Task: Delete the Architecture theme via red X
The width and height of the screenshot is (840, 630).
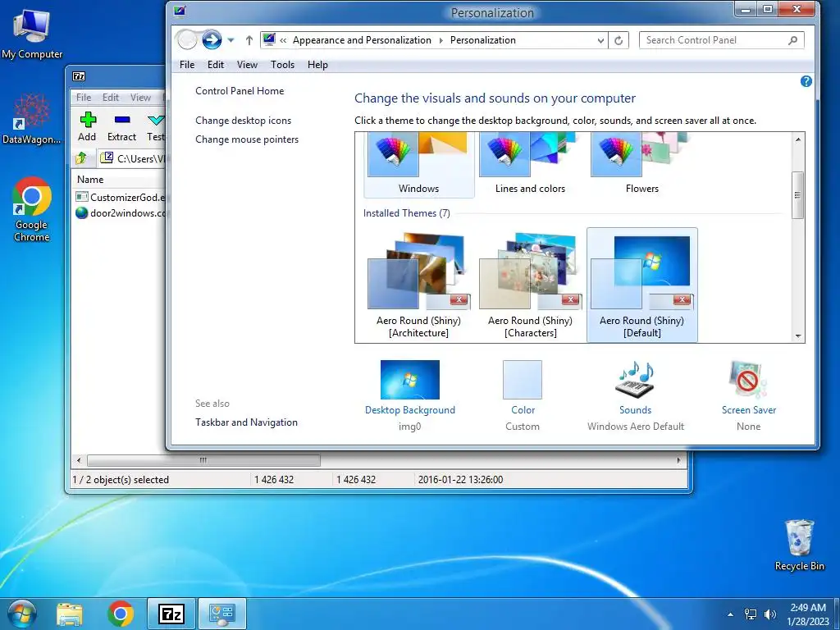Action: tap(459, 300)
